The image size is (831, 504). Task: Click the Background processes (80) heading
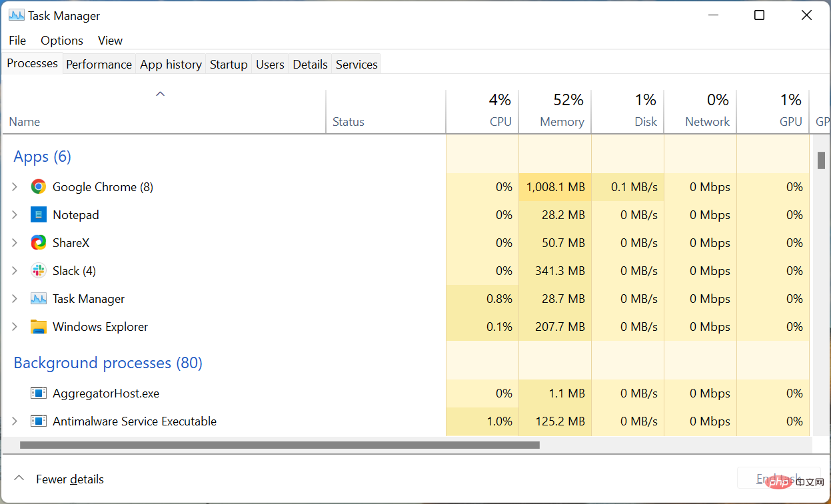[108, 363]
